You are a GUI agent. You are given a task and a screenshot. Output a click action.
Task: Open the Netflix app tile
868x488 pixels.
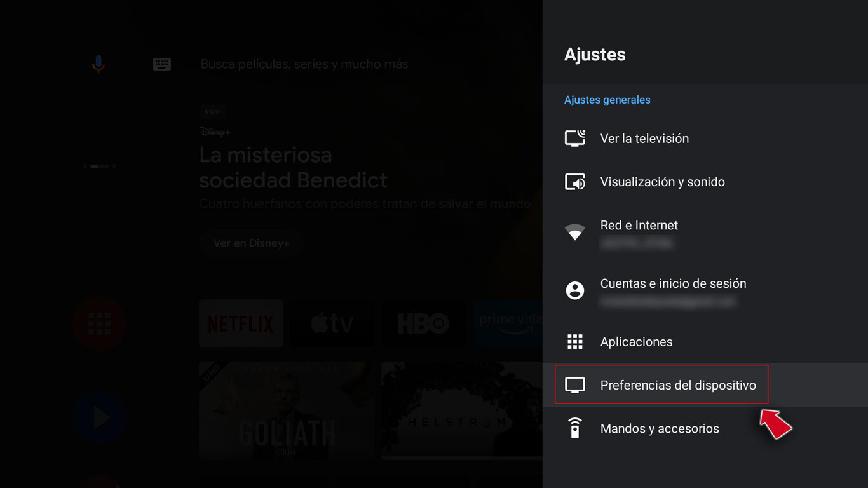tap(241, 323)
